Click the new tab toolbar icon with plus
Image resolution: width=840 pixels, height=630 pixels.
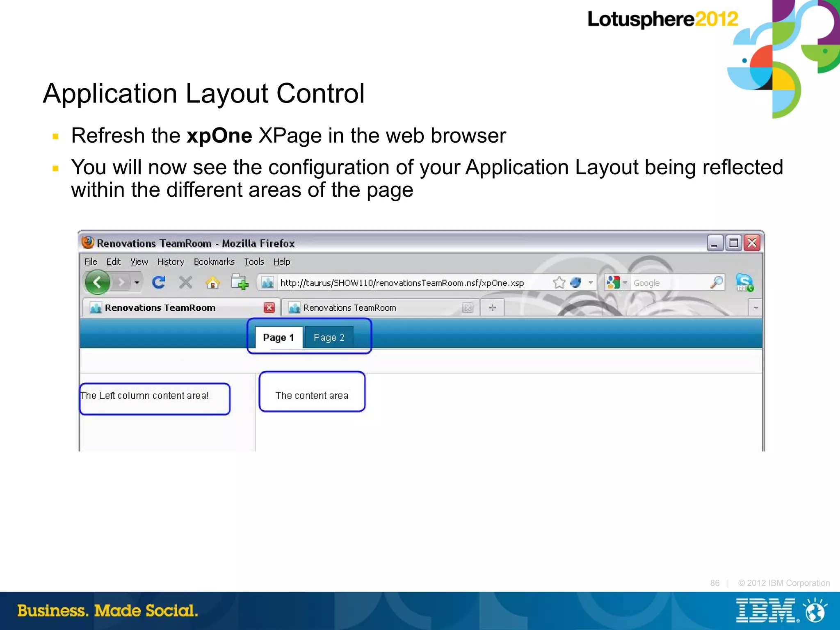click(240, 282)
